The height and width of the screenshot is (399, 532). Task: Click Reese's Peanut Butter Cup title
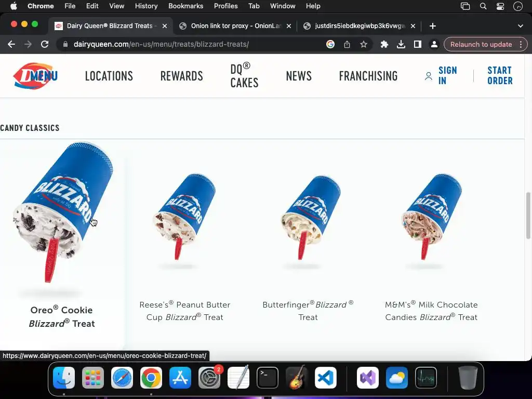(x=185, y=311)
